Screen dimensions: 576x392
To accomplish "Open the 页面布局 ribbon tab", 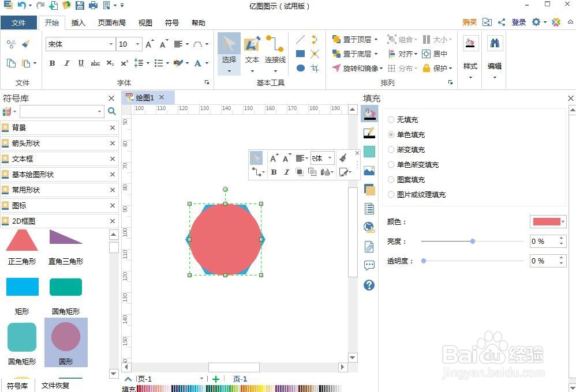I will tap(112, 22).
